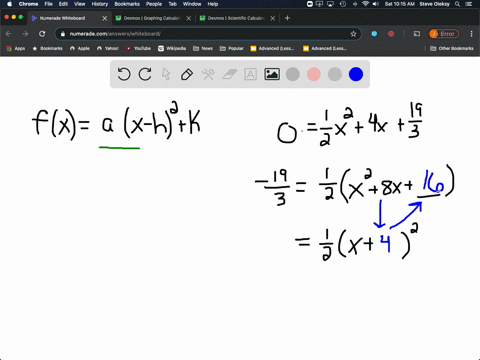Open the Apple menu
The width and height of the screenshot is (480, 360).
pos(9,4)
